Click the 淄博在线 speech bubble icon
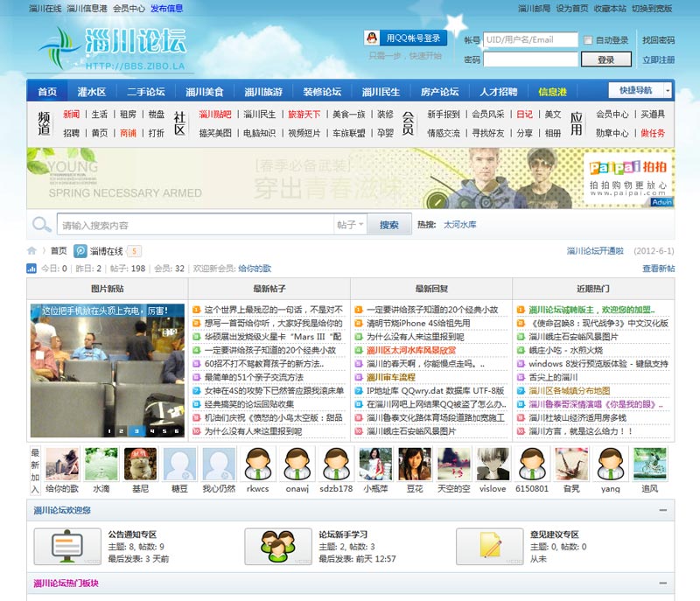 point(80,251)
